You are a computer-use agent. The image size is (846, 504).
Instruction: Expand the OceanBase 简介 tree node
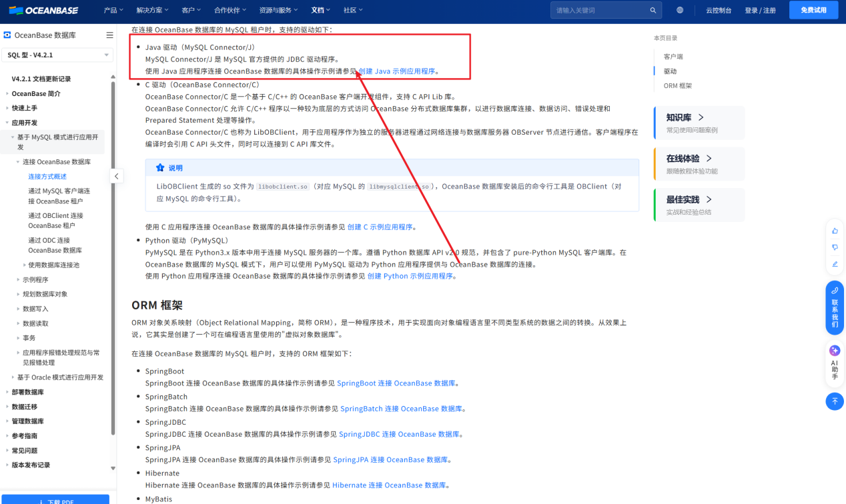click(x=7, y=93)
